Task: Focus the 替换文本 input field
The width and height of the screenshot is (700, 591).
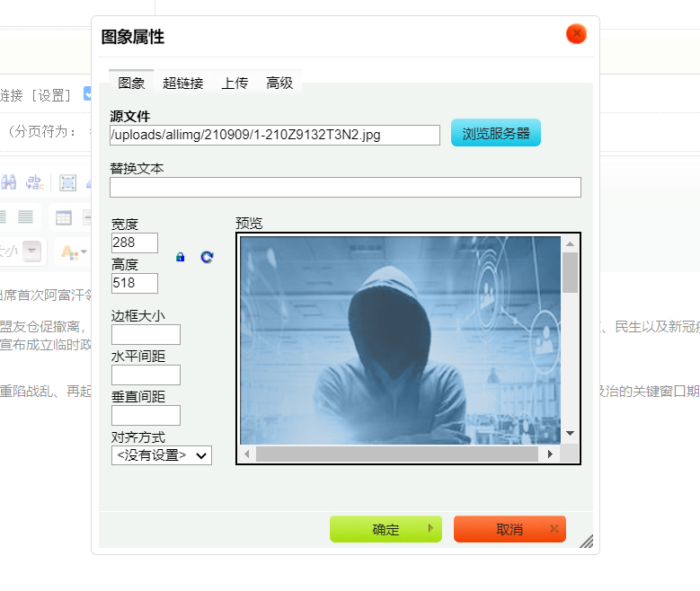Action: tap(345, 187)
